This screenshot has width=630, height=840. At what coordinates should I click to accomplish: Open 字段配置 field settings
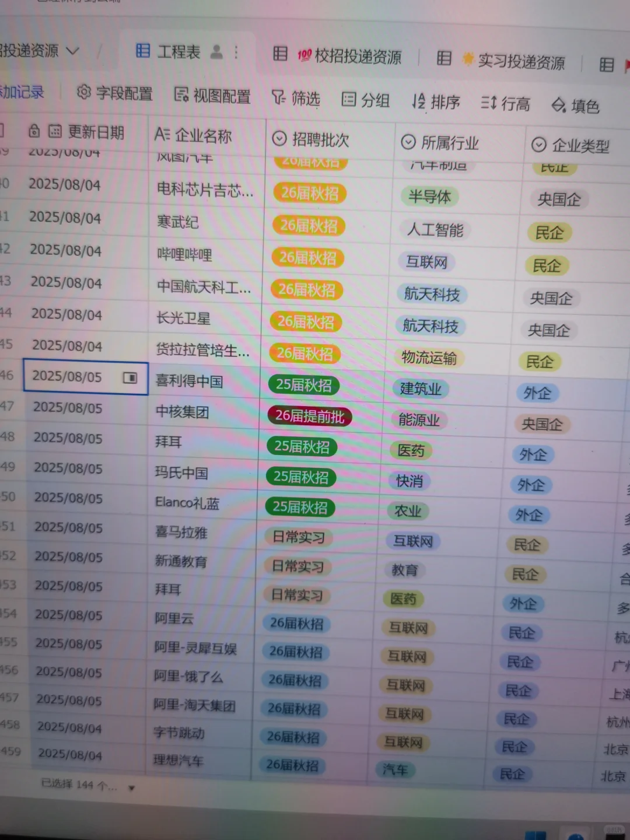coord(115,93)
